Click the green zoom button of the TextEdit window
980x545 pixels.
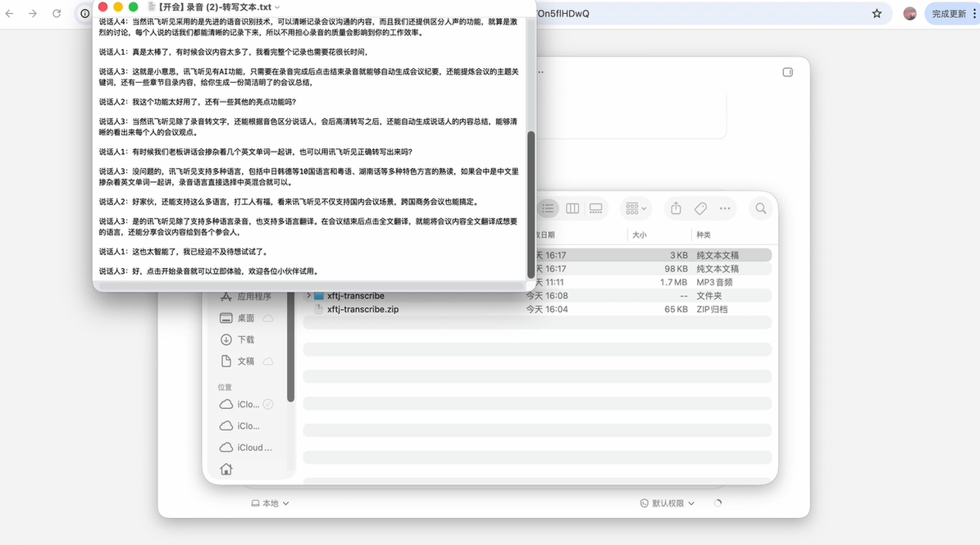click(133, 7)
